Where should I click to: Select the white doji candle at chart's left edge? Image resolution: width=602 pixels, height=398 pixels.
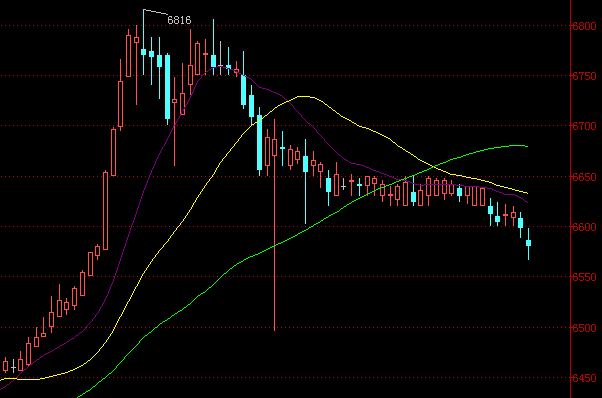13,368
